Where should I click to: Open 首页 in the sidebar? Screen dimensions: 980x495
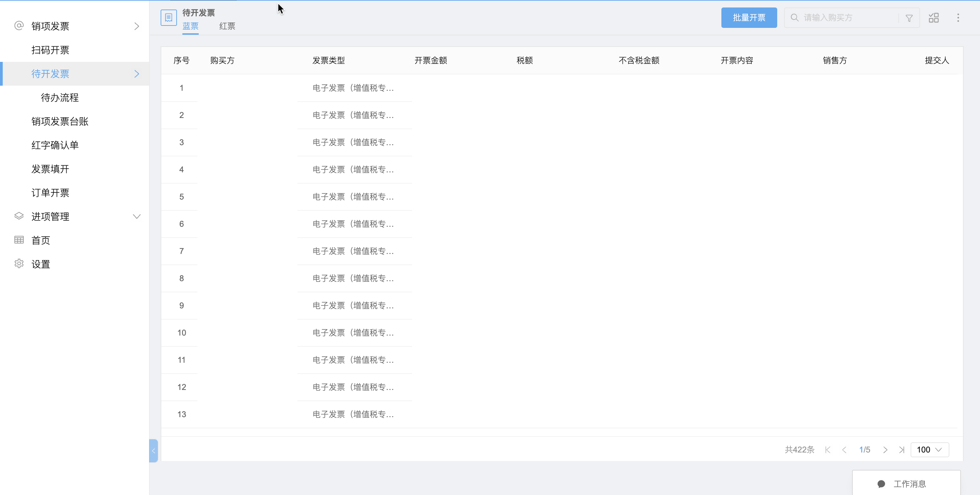click(41, 240)
